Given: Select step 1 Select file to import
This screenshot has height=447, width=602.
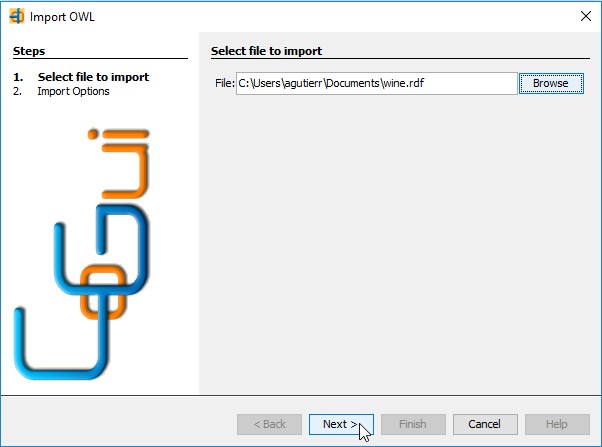Looking at the screenshot, I should [81, 77].
